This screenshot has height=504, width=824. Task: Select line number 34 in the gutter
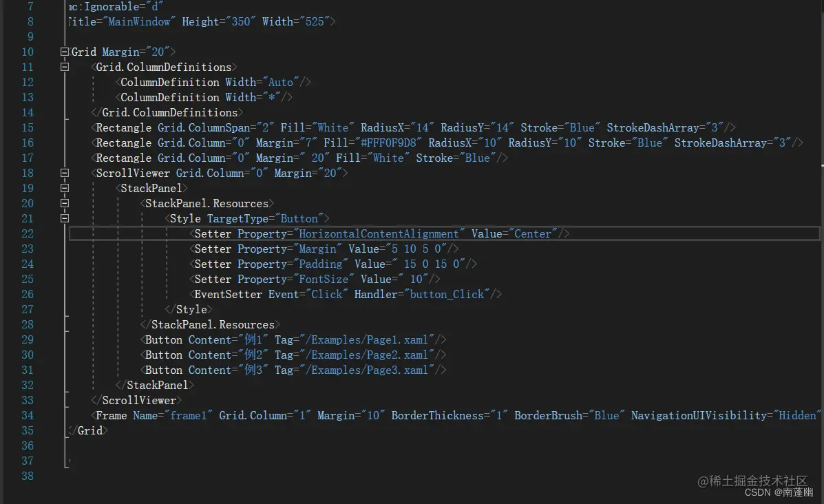point(28,416)
